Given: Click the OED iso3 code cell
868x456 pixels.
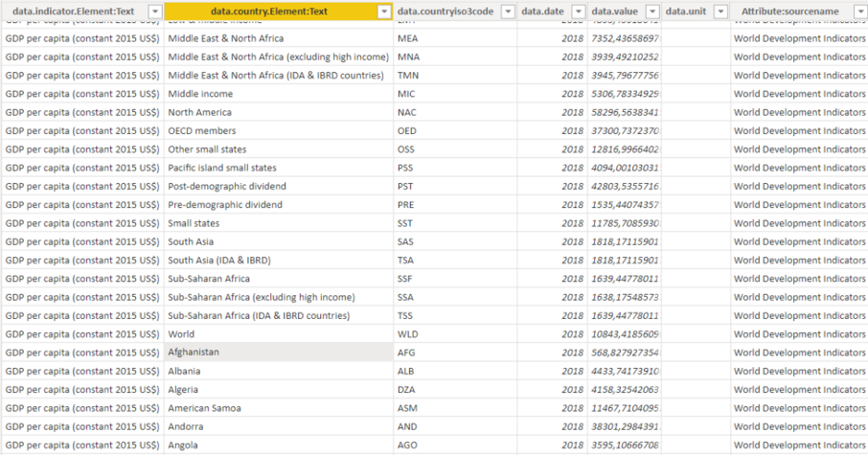Looking at the screenshot, I should [x=455, y=131].
